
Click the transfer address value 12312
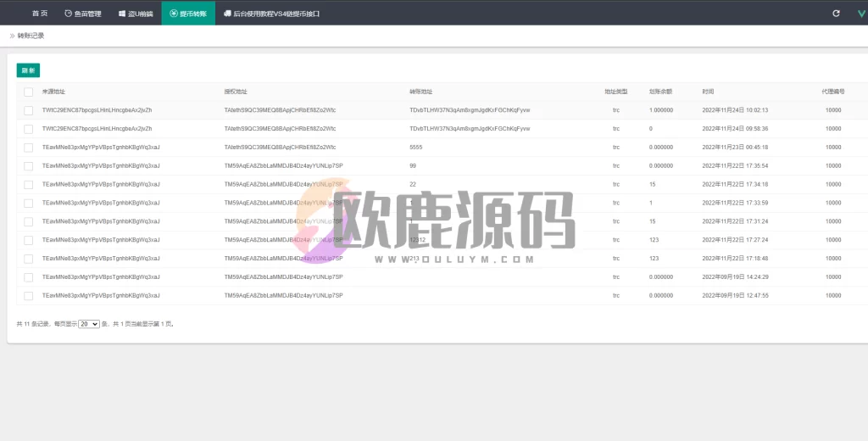[417, 240]
